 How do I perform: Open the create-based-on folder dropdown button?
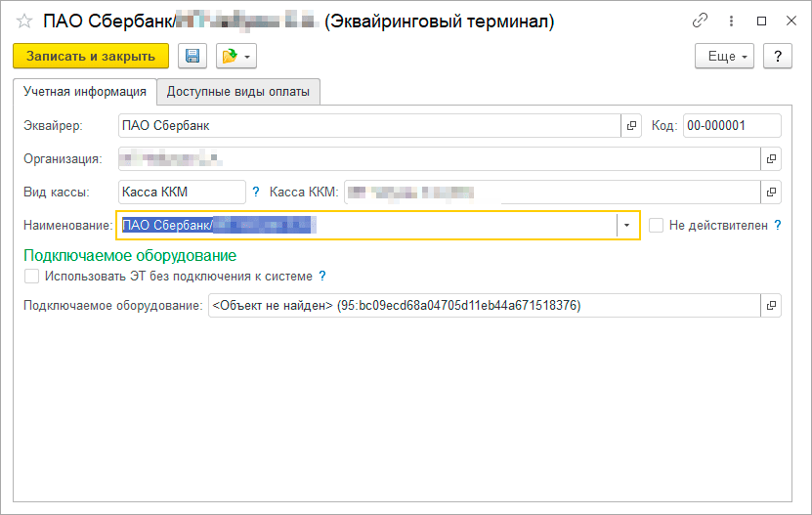(x=236, y=56)
